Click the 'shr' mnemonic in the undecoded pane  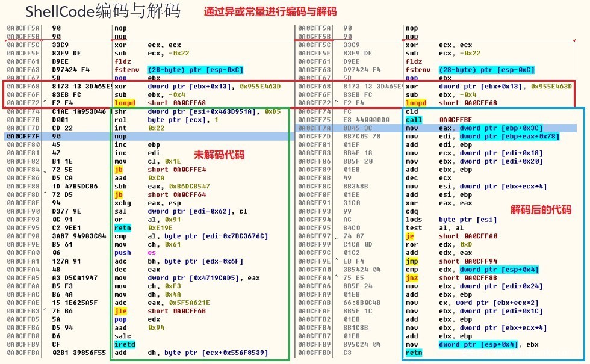tap(120, 111)
